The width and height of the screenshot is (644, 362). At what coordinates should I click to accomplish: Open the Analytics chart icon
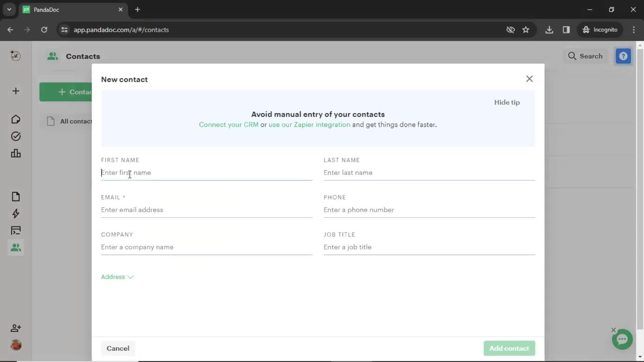click(15, 154)
